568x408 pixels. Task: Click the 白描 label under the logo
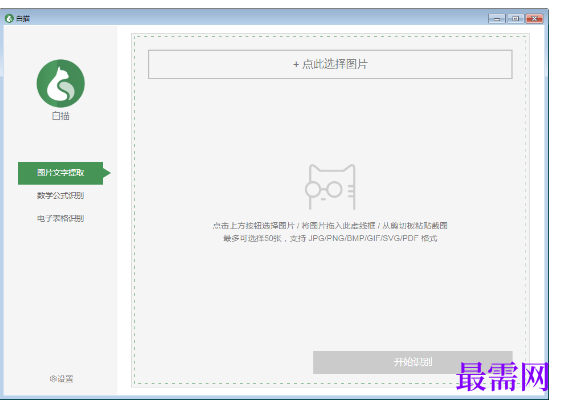61,116
